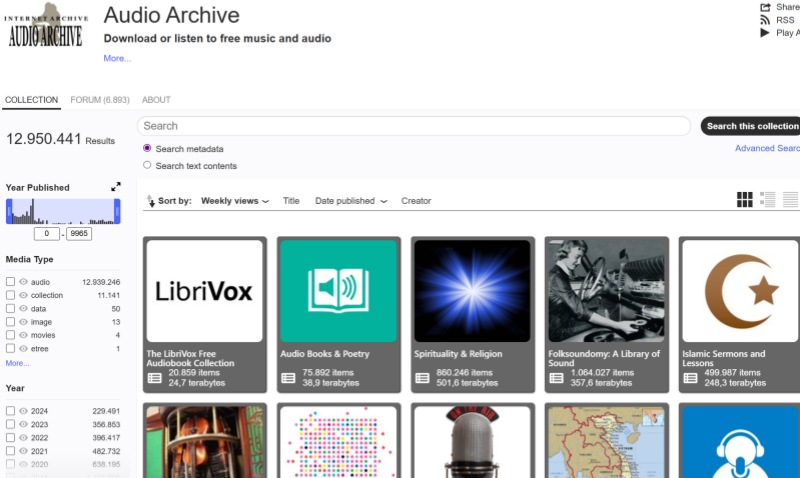The width and height of the screenshot is (800, 478).
Task: Click the right handle of year range slider
Action: click(x=117, y=211)
